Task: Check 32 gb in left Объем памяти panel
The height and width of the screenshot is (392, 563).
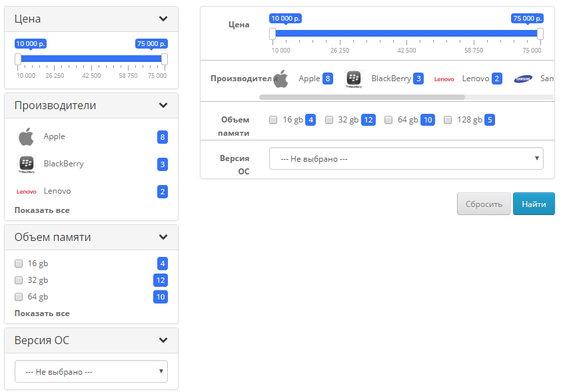Action: point(19,280)
